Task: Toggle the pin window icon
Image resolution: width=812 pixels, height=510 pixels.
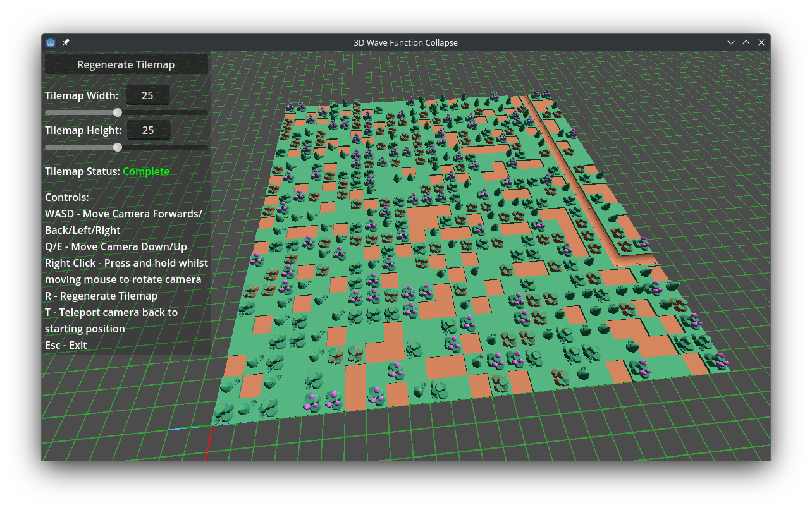Action: tap(66, 42)
